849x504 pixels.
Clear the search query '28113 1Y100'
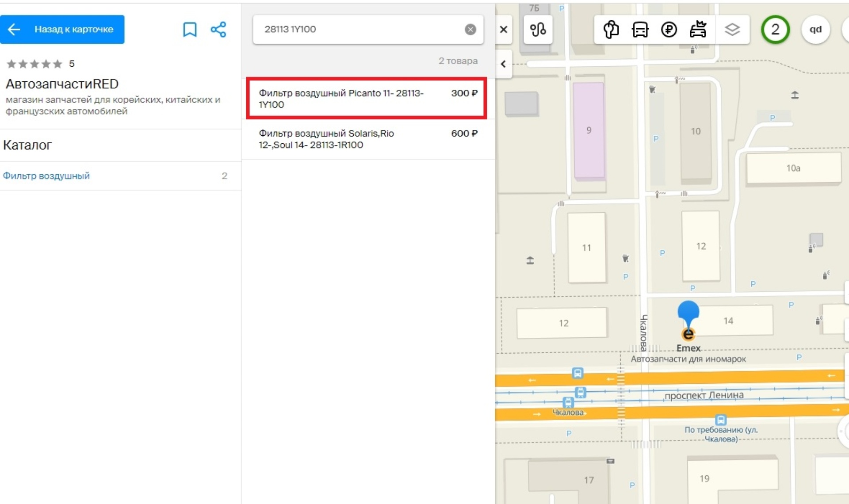(x=470, y=30)
